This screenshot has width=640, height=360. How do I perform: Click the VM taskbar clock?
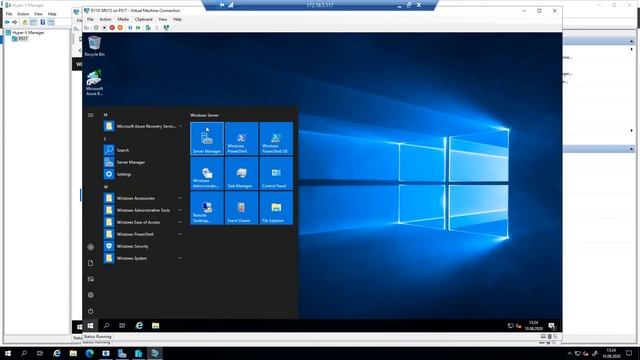(x=533, y=325)
